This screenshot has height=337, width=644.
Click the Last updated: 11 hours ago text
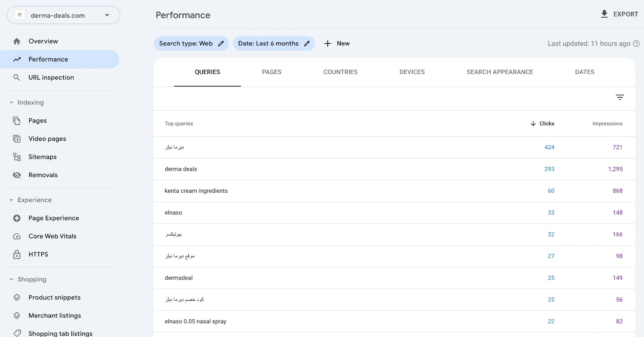click(x=589, y=43)
